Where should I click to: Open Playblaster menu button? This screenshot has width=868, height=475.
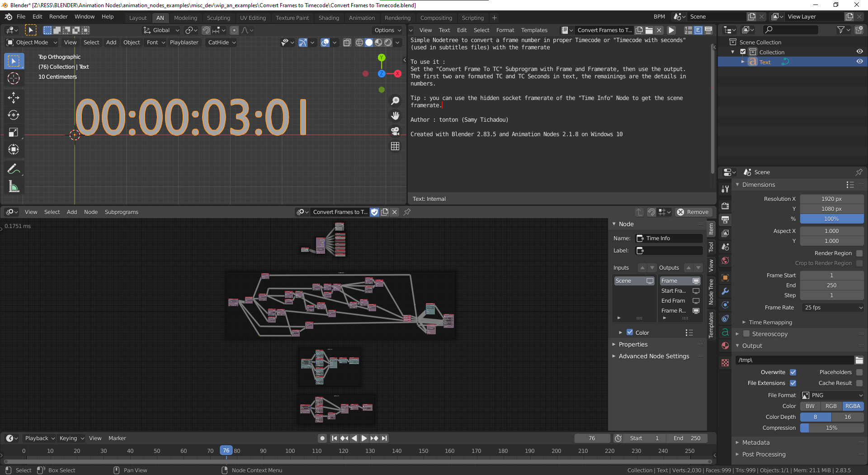184,43
